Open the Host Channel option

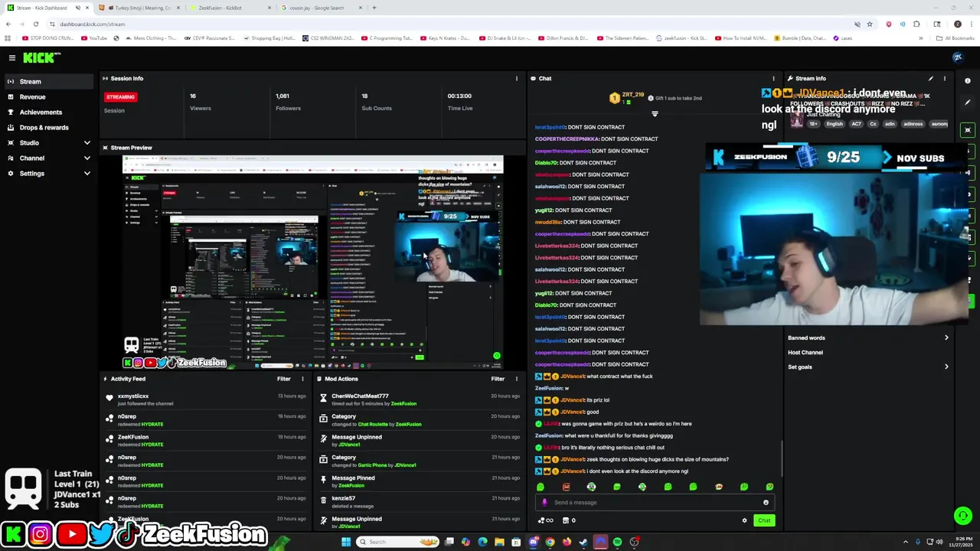[x=868, y=352]
